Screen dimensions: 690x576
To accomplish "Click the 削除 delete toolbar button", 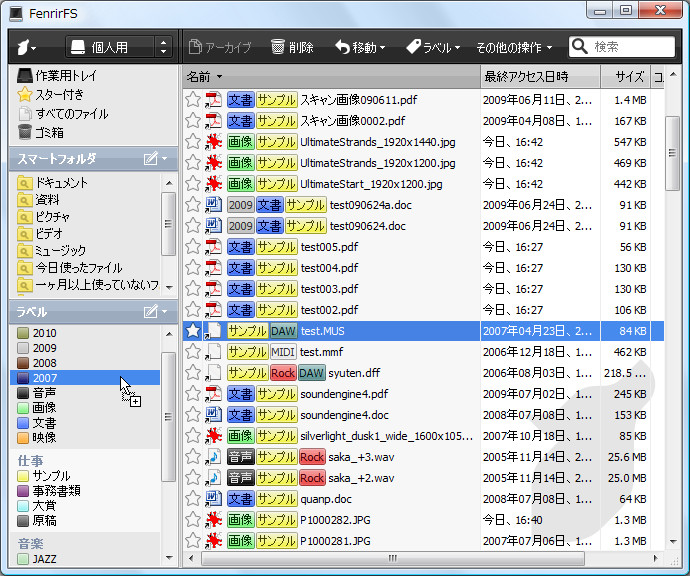I will (292, 47).
